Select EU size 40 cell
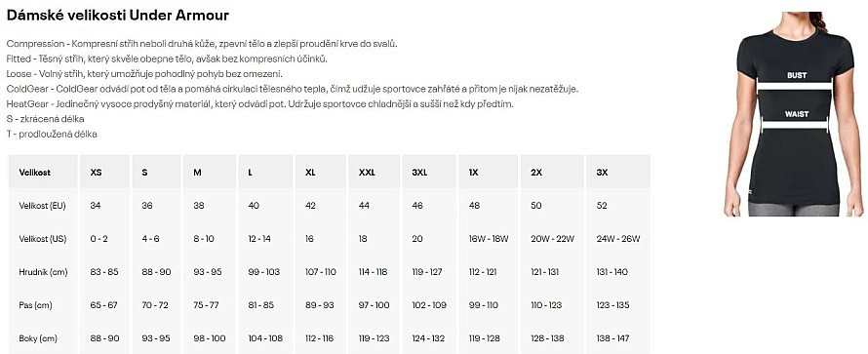This screenshot has width=868, height=354. 254,206
